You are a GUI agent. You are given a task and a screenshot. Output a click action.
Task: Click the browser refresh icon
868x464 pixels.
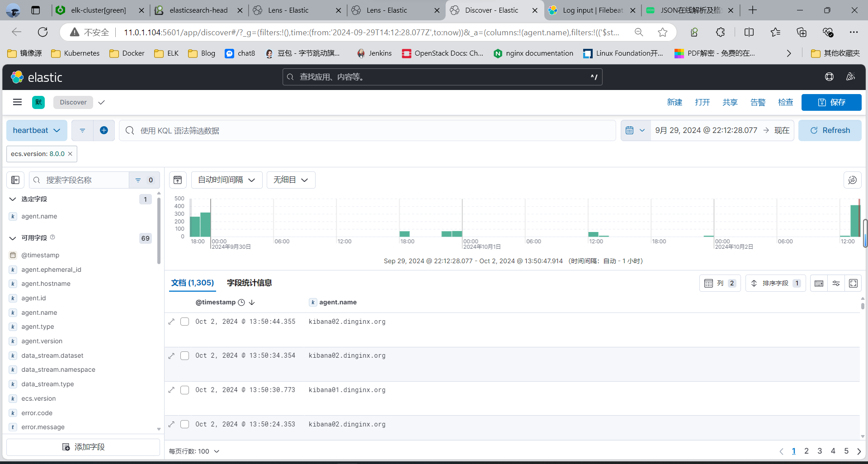[x=42, y=32]
